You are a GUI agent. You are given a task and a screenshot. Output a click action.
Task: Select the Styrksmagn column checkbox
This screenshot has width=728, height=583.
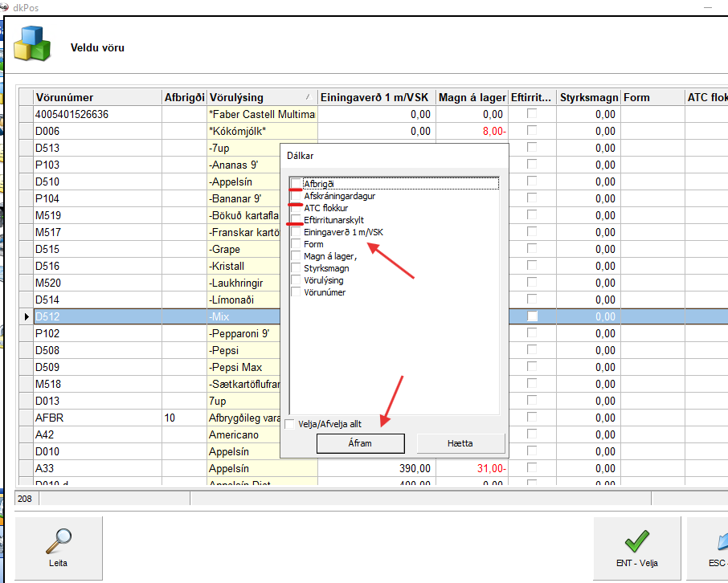(297, 268)
